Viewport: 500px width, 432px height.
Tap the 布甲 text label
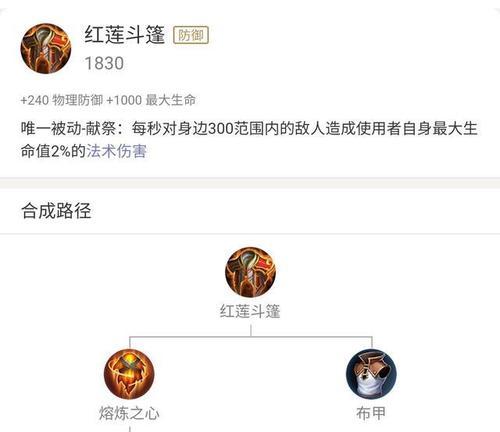[371, 413]
